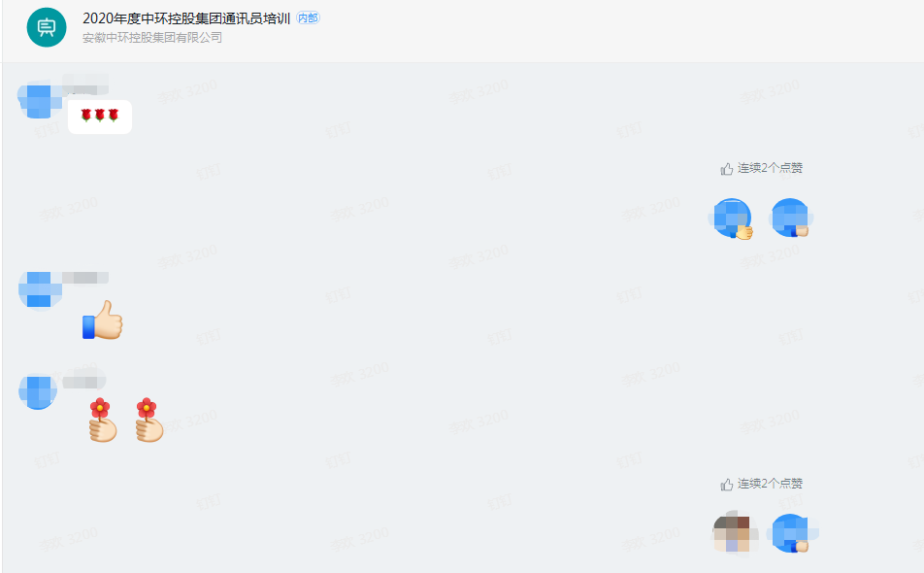This screenshot has height=573, width=924.
Task: Click the first hand-holding-flower emoji
Action: [103, 420]
